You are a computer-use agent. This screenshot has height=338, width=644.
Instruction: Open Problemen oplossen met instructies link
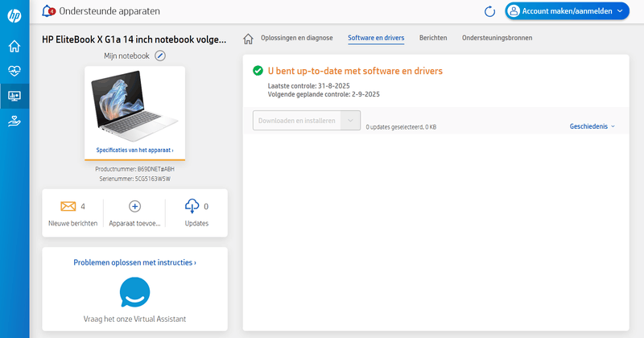pyautogui.click(x=134, y=262)
